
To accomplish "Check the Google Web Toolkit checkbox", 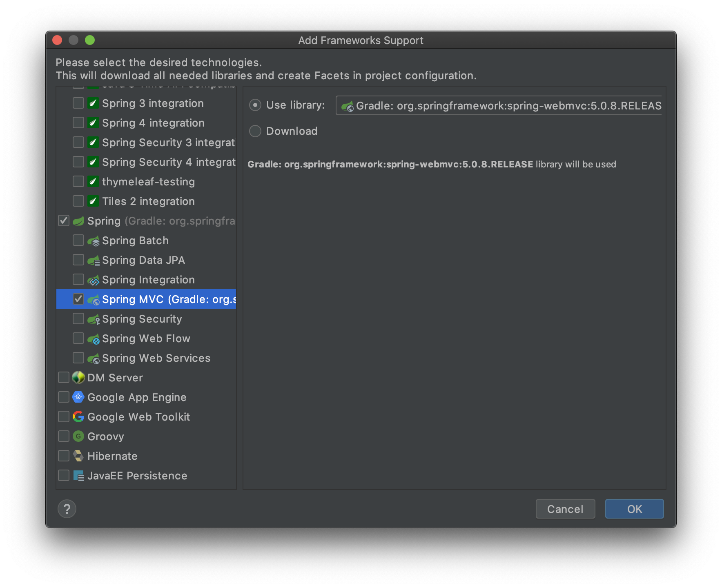I will (64, 416).
